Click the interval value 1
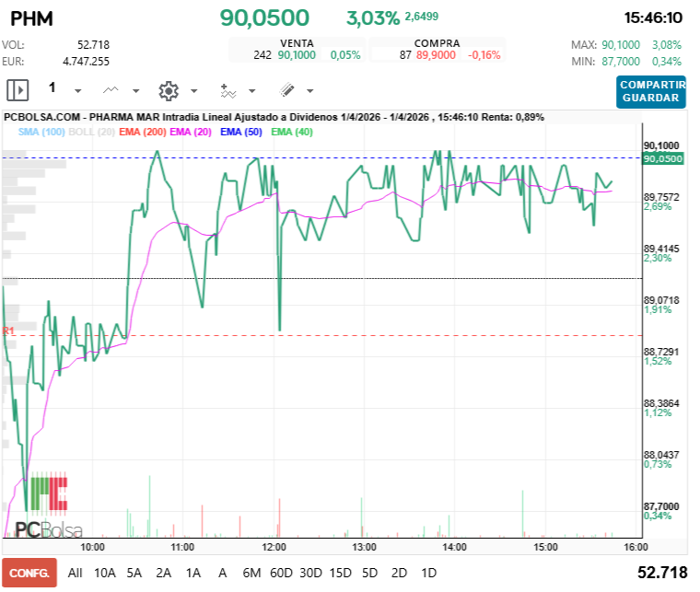The height and width of the screenshot is (592, 700). (x=52, y=87)
